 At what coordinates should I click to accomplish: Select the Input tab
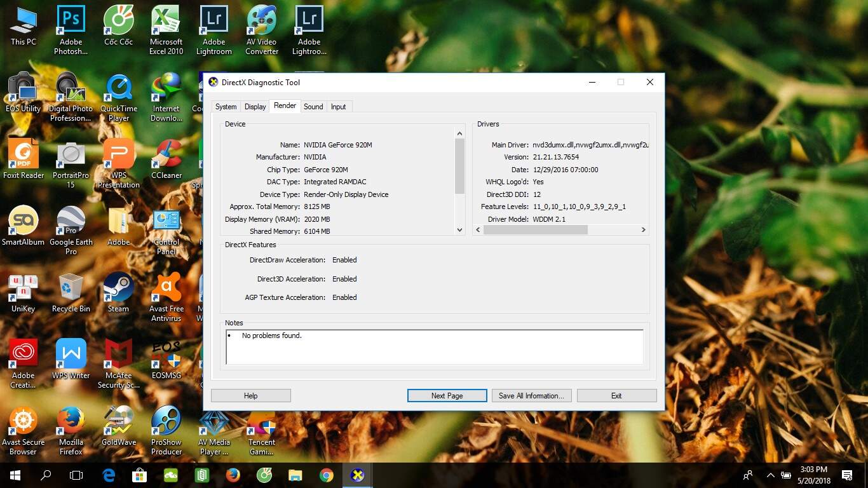[x=338, y=107]
